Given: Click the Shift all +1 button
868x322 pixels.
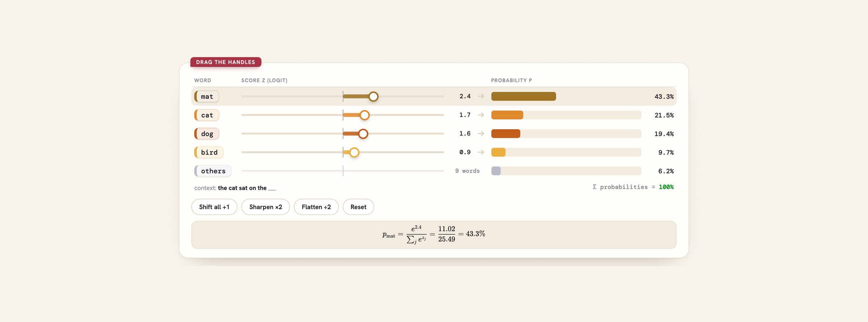Looking at the screenshot, I should (x=214, y=207).
